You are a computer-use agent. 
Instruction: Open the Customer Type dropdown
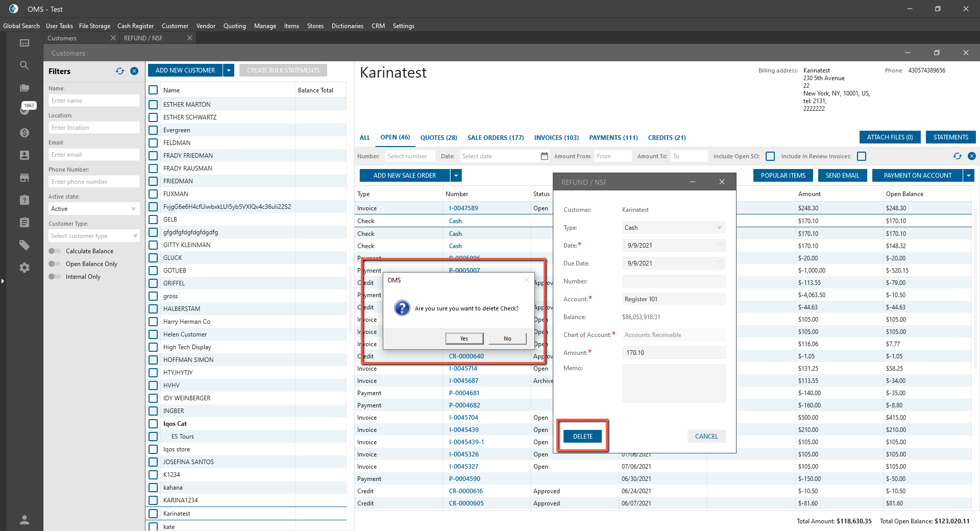tap(135, 236)
